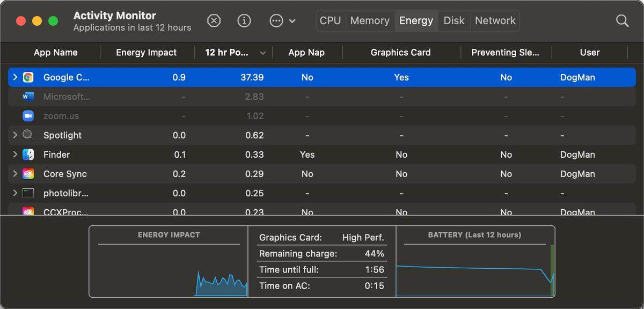Image resolution: width=644 pixels, height=309 pixels.
Task: Switch to the CPU tab
Action: pos(330,21)
